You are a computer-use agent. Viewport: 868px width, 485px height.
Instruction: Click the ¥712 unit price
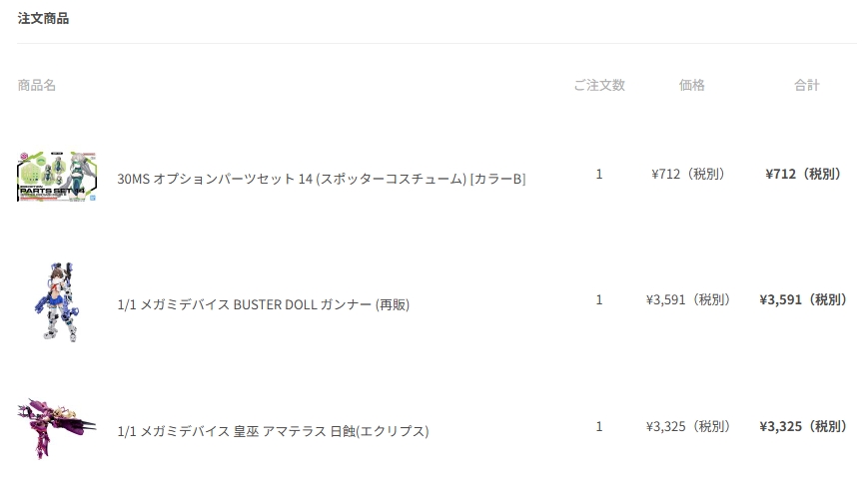pos(688,174)
